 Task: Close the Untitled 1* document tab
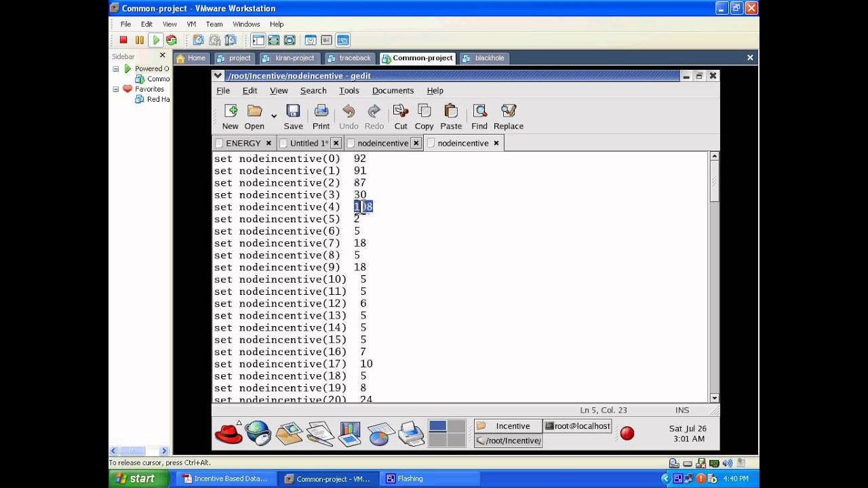tap(336, 143)
